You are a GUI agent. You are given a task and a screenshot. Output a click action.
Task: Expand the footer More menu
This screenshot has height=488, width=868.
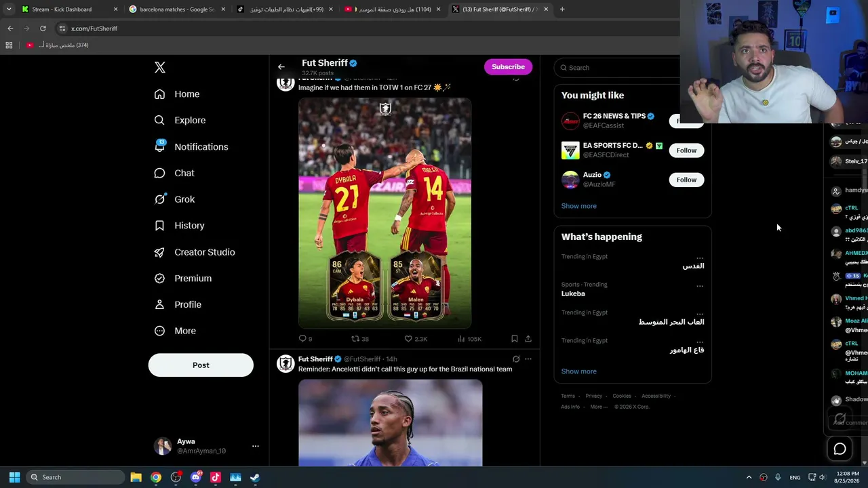[x=598, y=407]
